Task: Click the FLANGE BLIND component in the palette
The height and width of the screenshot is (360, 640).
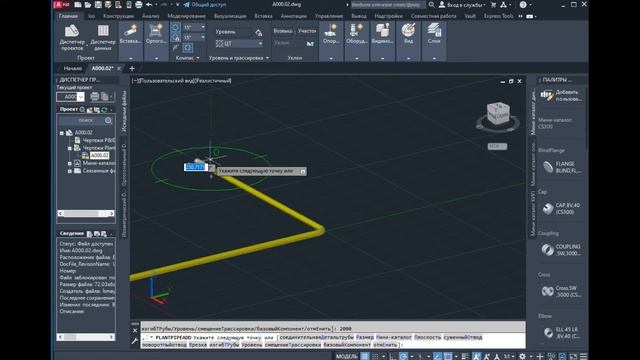Action: pos(562,167)
